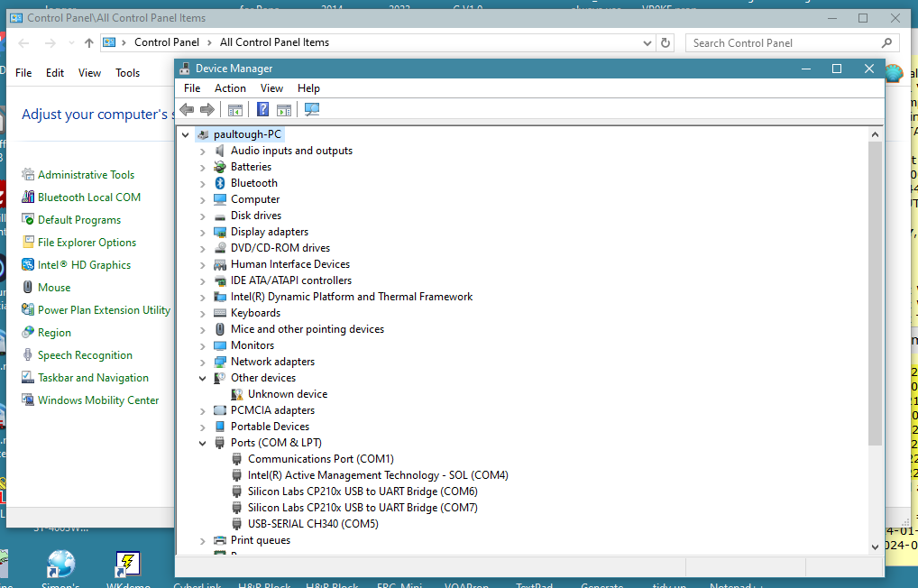Viewport: 918px width, 588px height.
Task: Click the Device Manager scrollbar up arrow
Action: pos(875,134)
